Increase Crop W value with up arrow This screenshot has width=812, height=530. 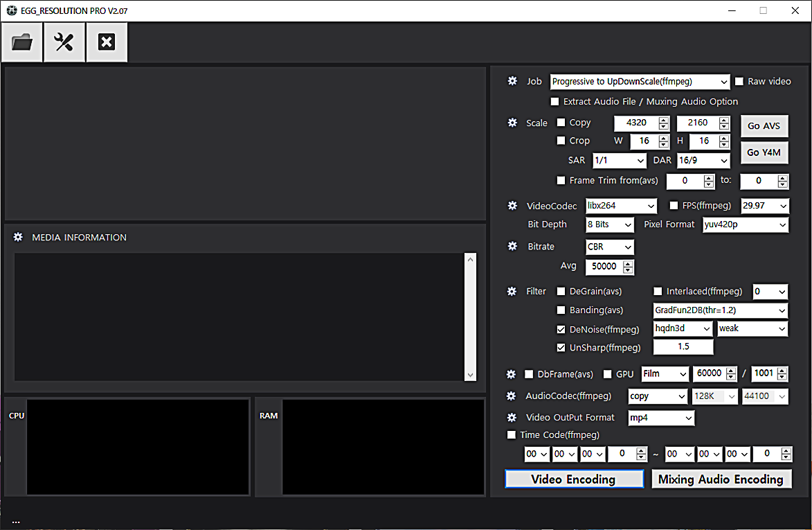tap(664, 138)
